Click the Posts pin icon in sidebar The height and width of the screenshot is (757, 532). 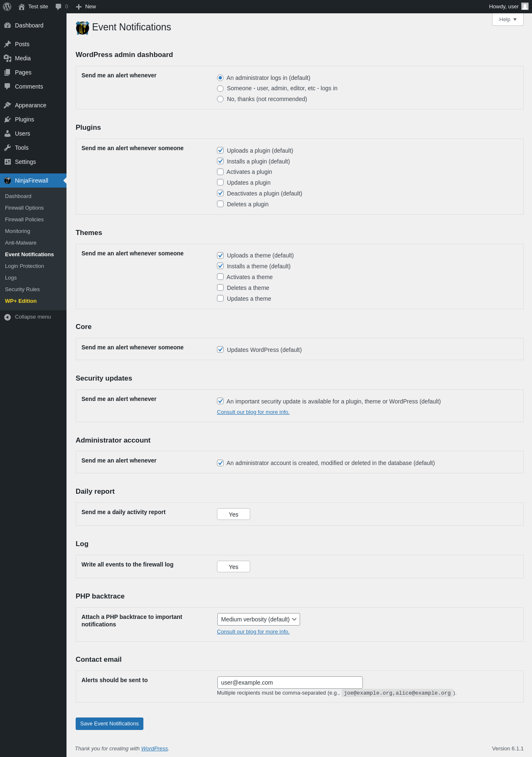point(7,44)
